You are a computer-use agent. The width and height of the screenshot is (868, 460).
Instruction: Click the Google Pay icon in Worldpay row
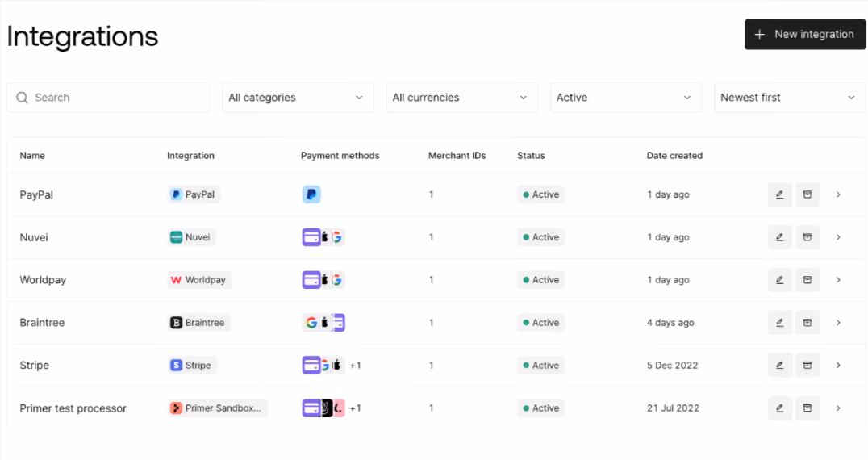tap(338, 279)
